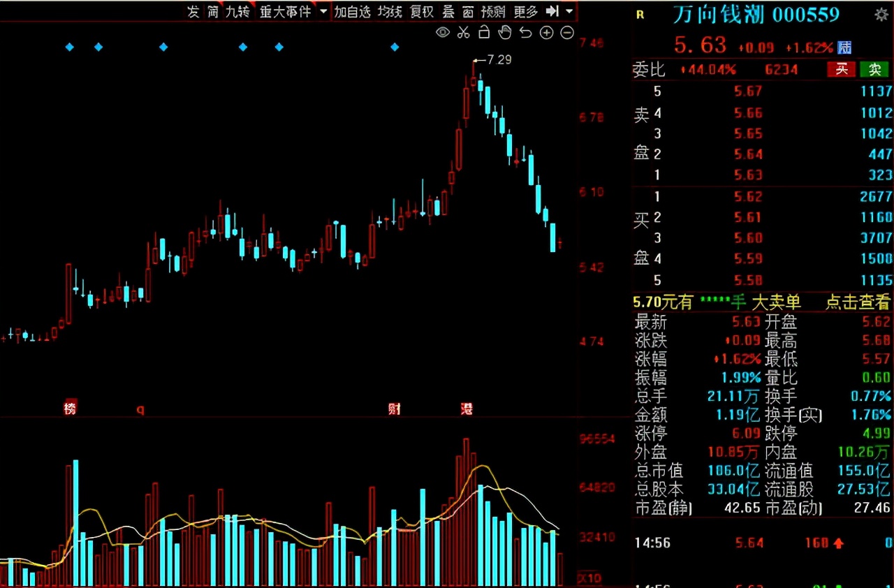Toggle the 叠 overlay option
894x588 pixels.
tap(448, 11)
